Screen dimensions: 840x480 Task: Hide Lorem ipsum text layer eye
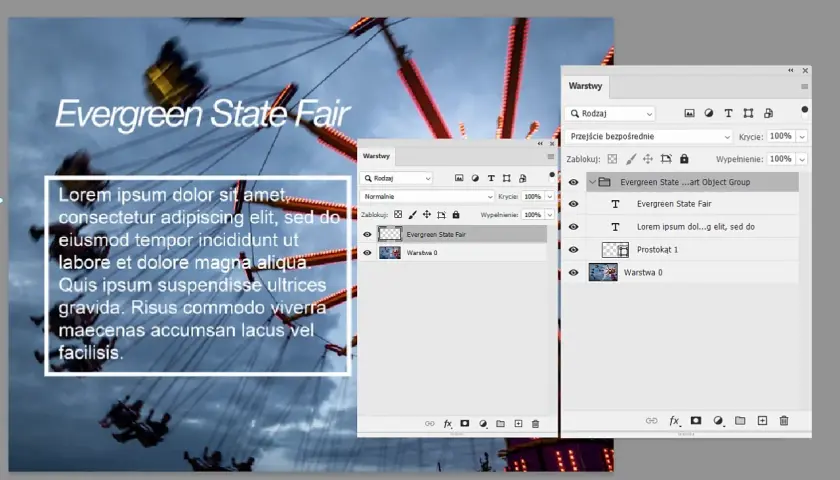[573, 227]
